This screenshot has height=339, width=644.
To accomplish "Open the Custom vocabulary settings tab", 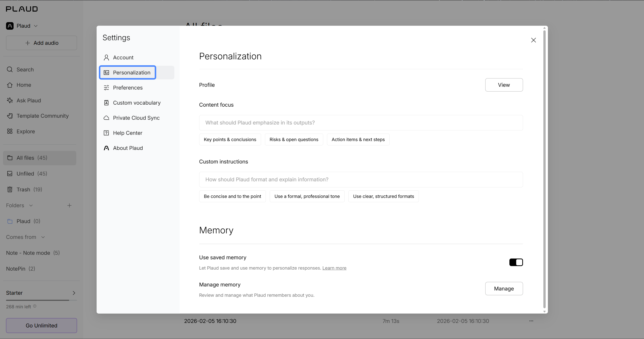I will (137, 103).
